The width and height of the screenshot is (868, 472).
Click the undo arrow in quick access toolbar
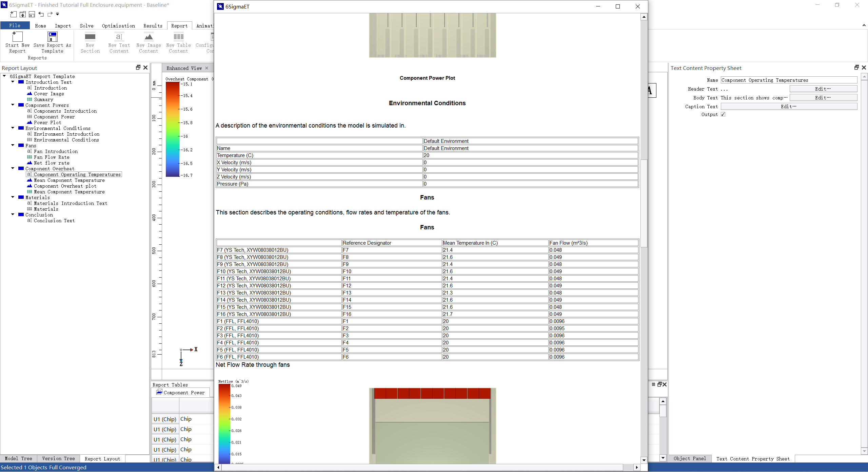point(41,14)
